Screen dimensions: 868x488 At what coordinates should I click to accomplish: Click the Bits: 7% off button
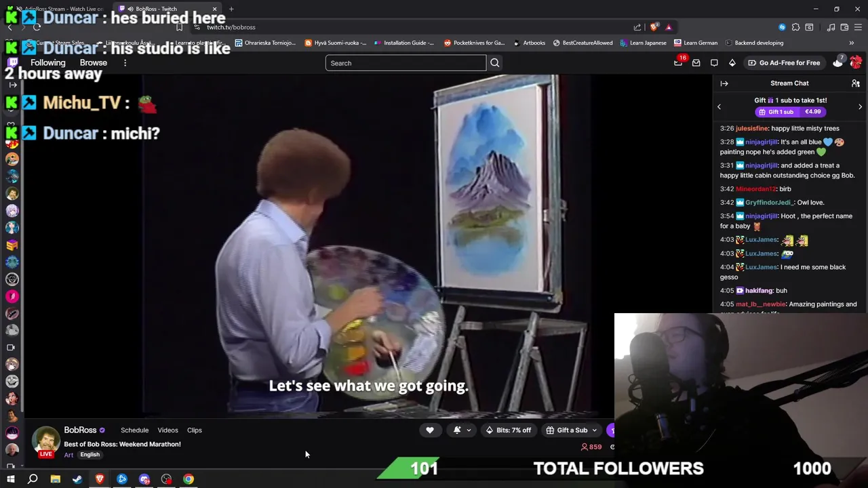click(509, 430)
